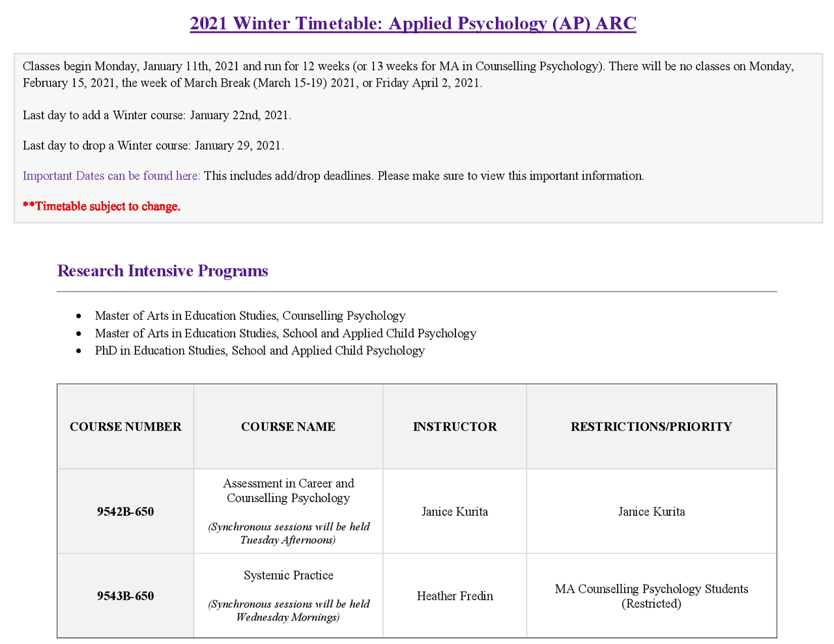The image size is (834, 644).
Task: Click course number 9543B-650
Action: (125, 595)
